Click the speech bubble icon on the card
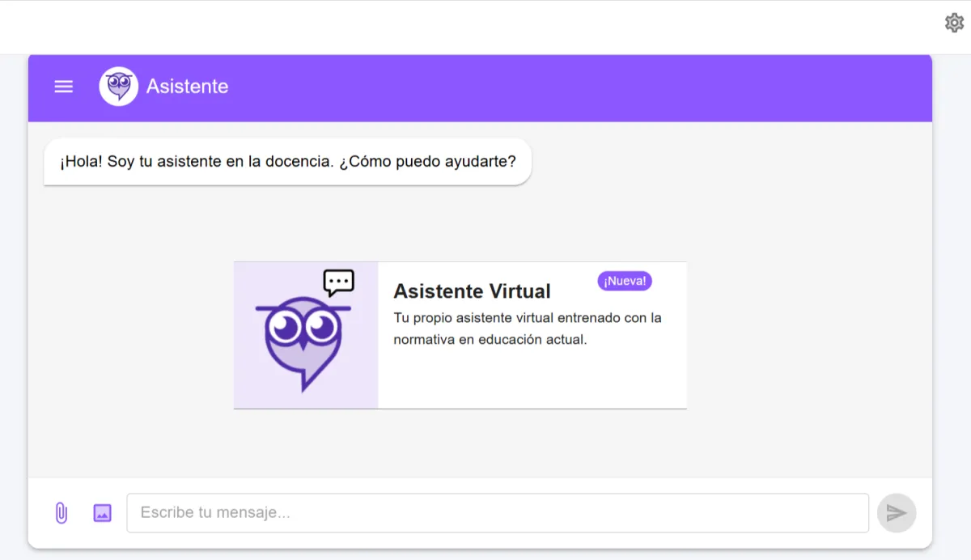971x560 pixels. tap(337, 282)
